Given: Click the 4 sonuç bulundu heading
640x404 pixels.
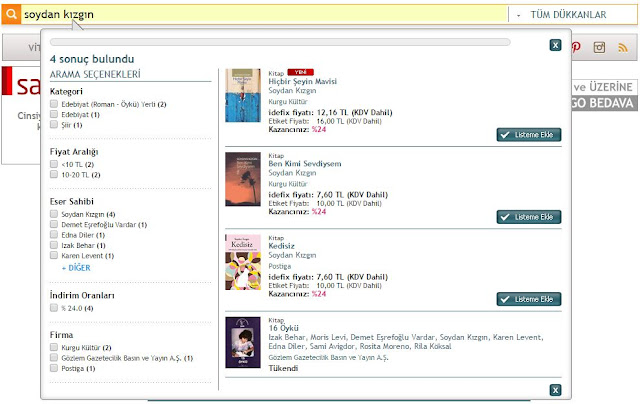Looking at the screenshot, I should point(92,59).
